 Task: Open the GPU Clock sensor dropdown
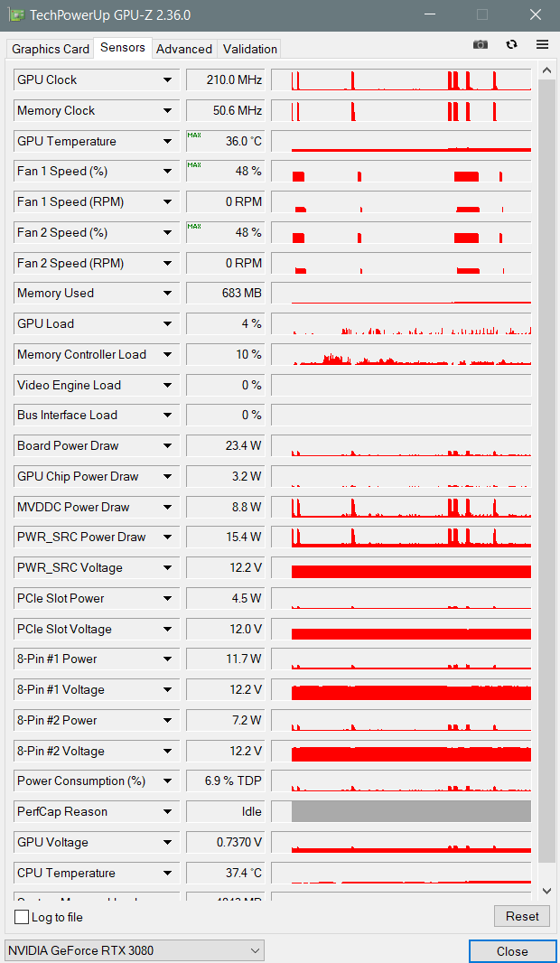pyautogui.click(x=167, y=79)
